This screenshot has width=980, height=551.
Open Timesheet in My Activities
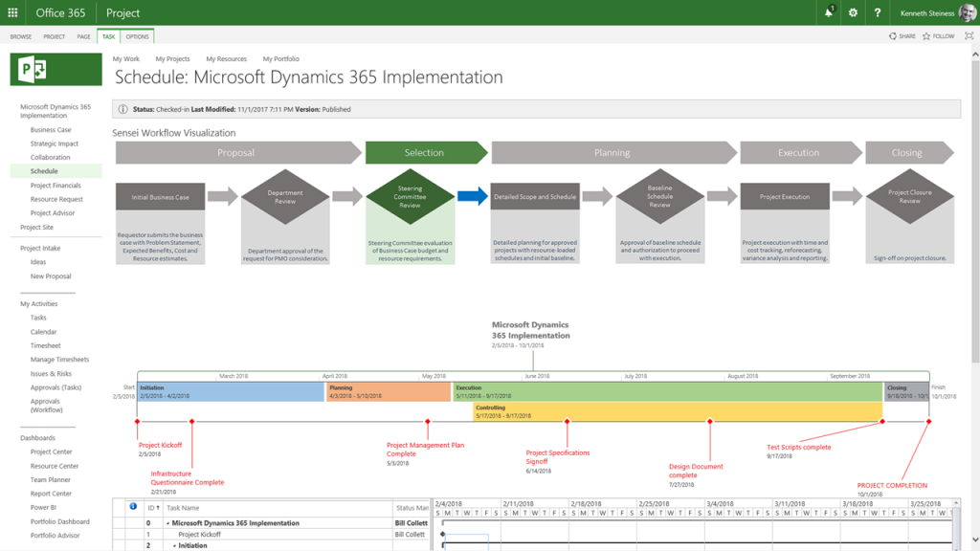pos(46,345)
